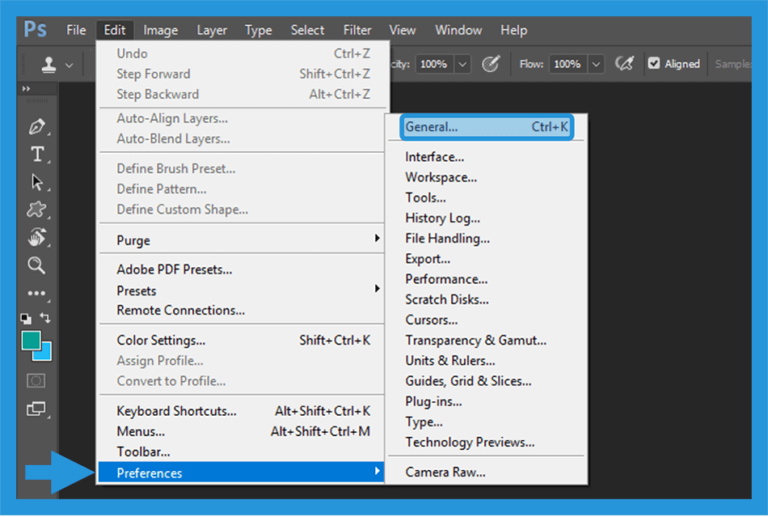
Task: Open Color Settings
Action: (241, 340)
